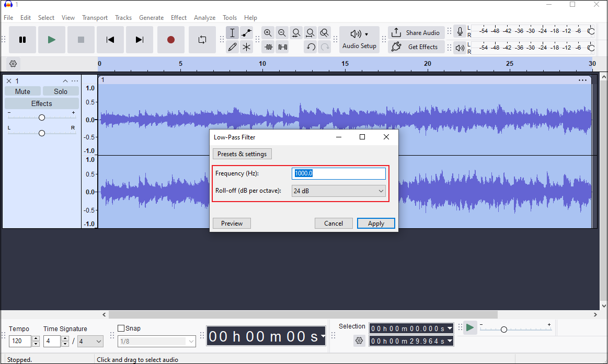608x364 pixels.
Task: Open the Generate menu
Action: [152, 17]
